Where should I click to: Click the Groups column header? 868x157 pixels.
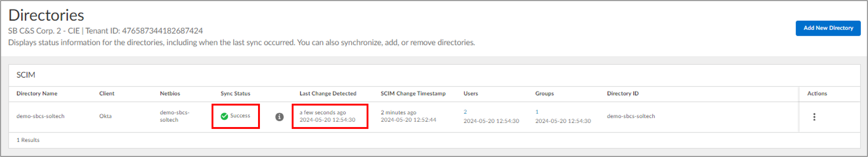pos(544,93)
